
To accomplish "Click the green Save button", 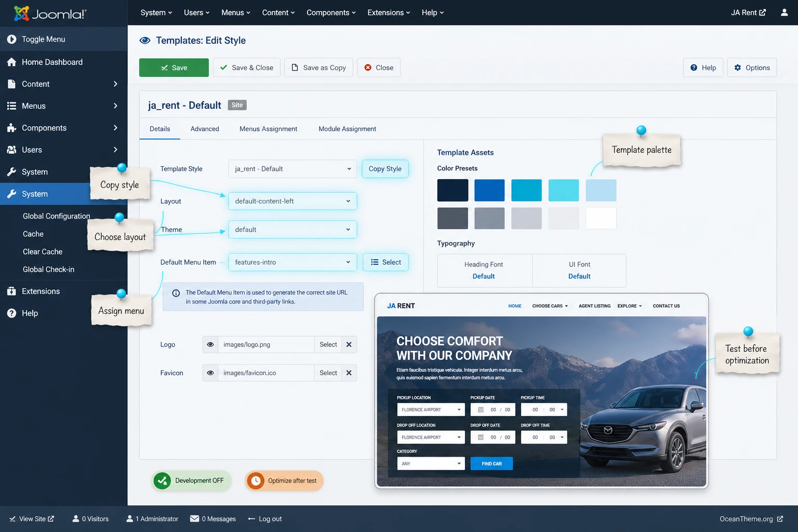I will click(x=174, y=68).
